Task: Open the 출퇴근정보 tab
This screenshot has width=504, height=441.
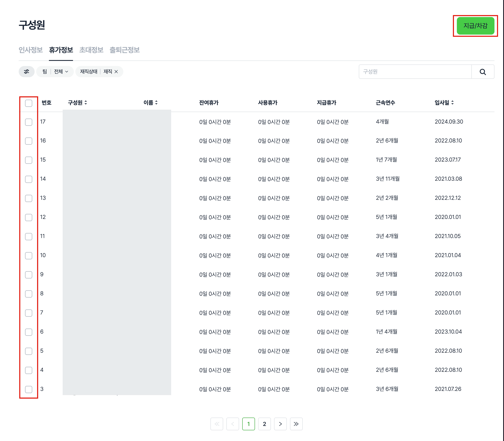Action: click(124, 50)
